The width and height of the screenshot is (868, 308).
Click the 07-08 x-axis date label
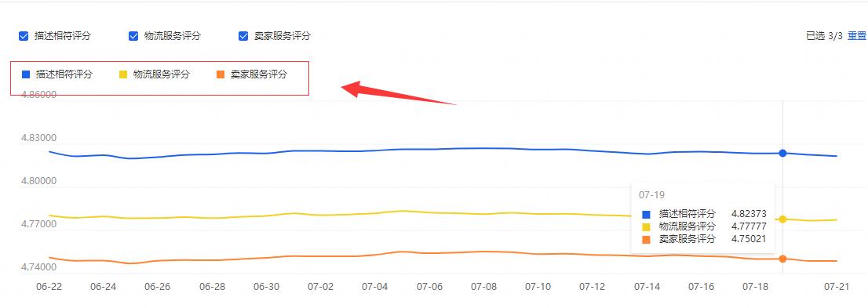point(484,287)
